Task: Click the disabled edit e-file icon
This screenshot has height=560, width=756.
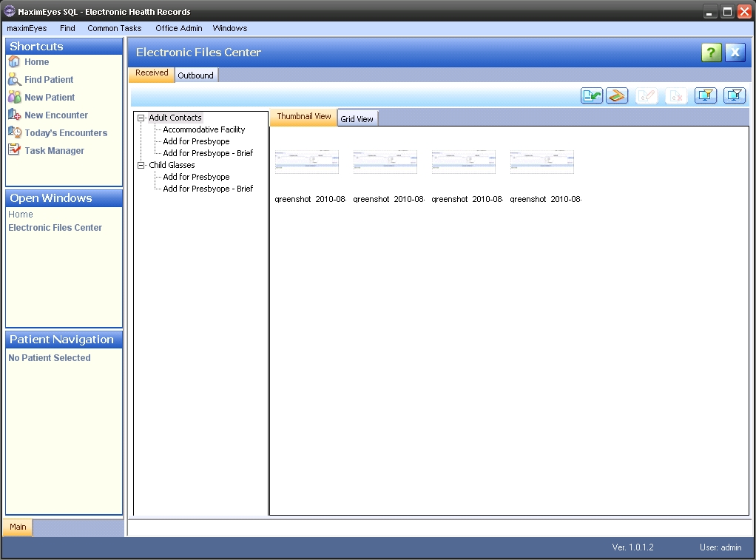Action: click(x=647, y=95)
